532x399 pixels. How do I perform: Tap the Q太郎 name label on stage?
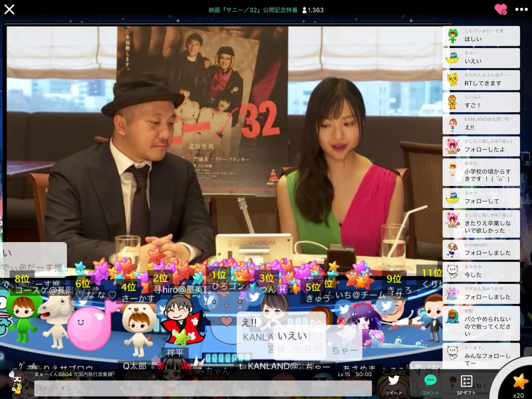134,366
